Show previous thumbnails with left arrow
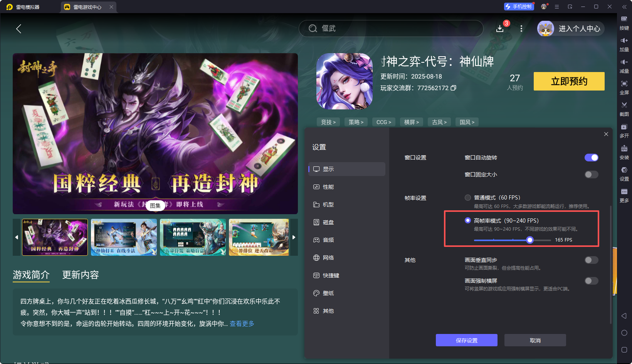This screenshot has width=632, height=364. [17, 237]
